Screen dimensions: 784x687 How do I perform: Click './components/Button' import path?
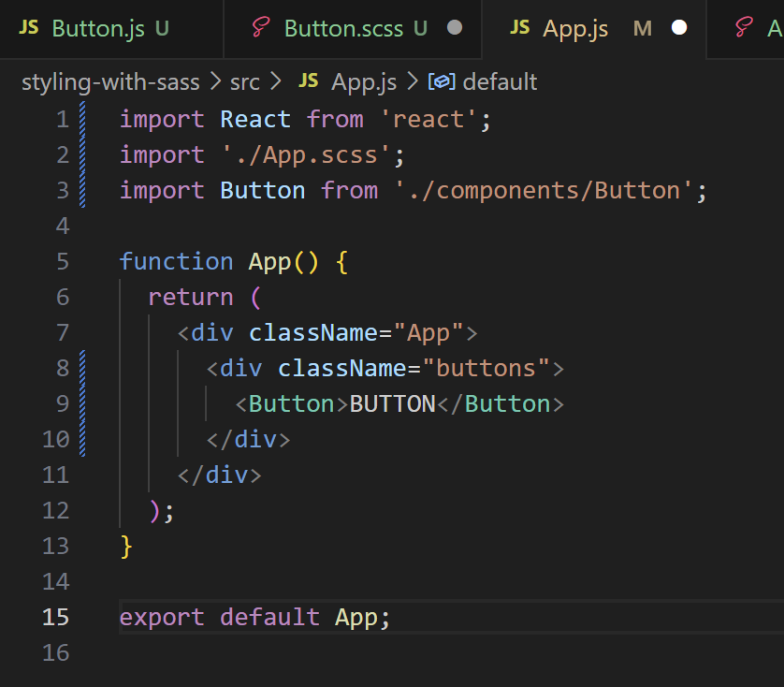(544, 191)
